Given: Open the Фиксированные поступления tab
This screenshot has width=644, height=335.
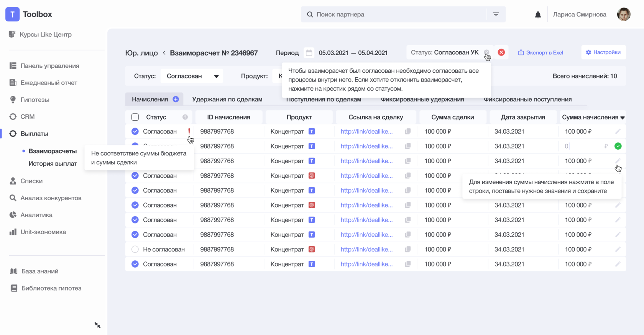Looking at the screenshot, I should click(x=527, y=100).
